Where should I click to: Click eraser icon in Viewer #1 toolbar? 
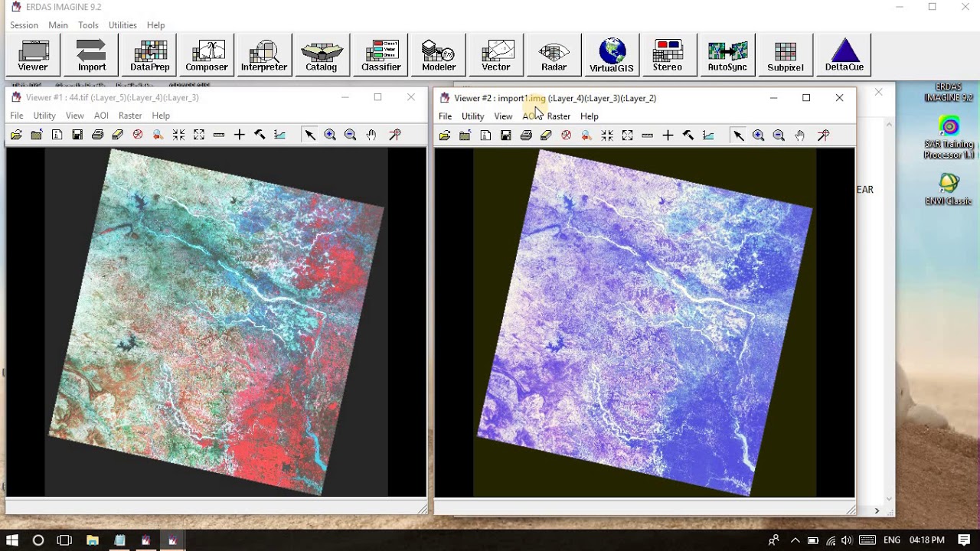[118, 135]
